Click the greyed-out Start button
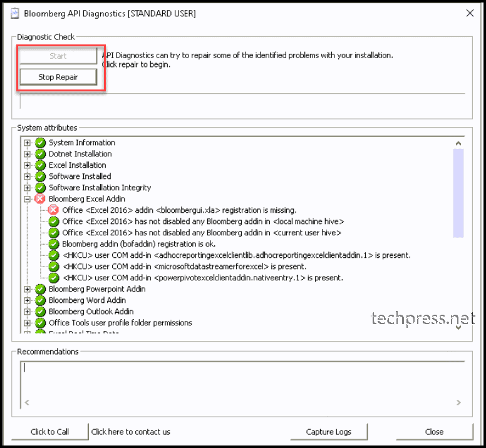This screenshot has height=448, width=486. click(58, 56)
